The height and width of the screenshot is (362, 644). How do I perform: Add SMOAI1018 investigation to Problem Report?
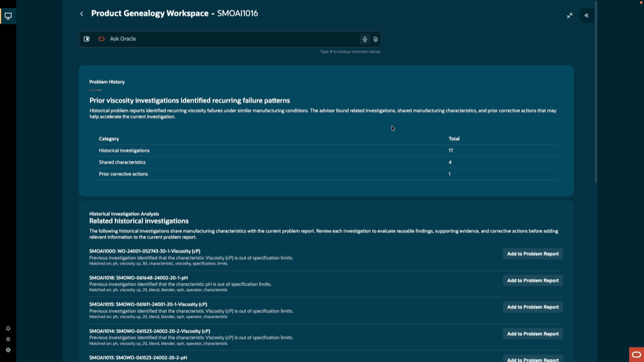[533, 281]
